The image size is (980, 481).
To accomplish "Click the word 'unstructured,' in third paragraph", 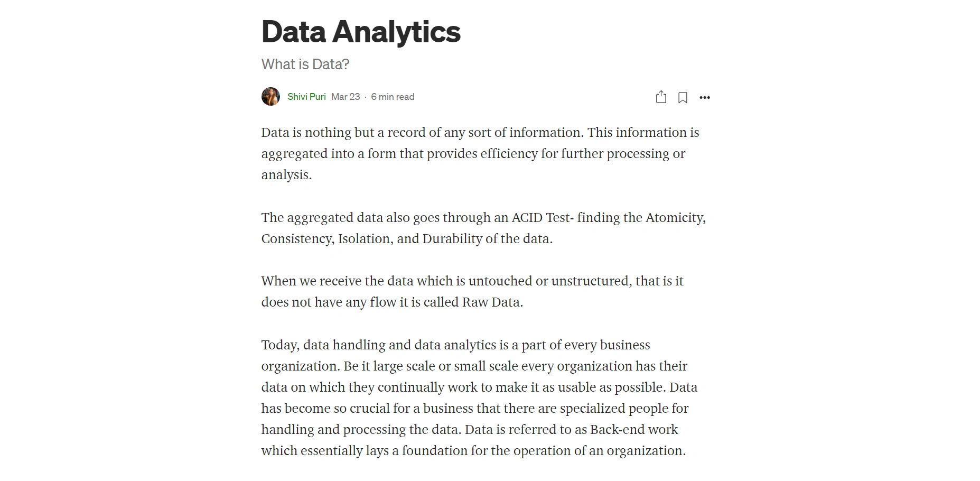I will [592, 281].
